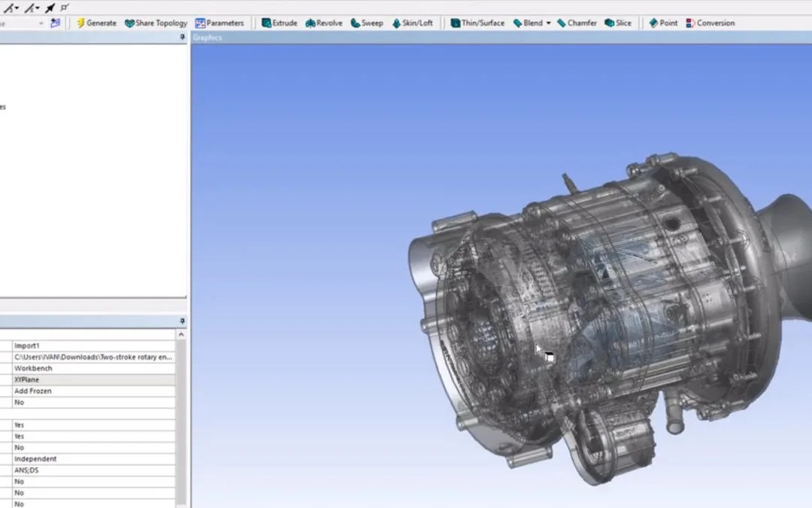
Task: Open Share Topology tool
Action: pos(156,23)
